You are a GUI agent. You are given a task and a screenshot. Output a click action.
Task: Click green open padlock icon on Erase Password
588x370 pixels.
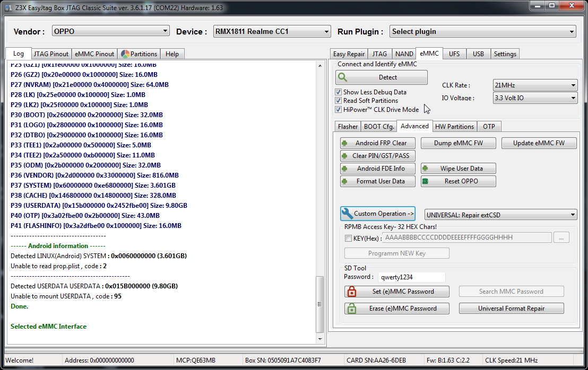351,308
